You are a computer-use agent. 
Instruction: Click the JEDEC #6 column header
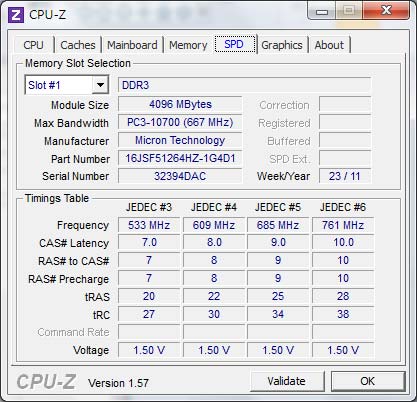343,207
